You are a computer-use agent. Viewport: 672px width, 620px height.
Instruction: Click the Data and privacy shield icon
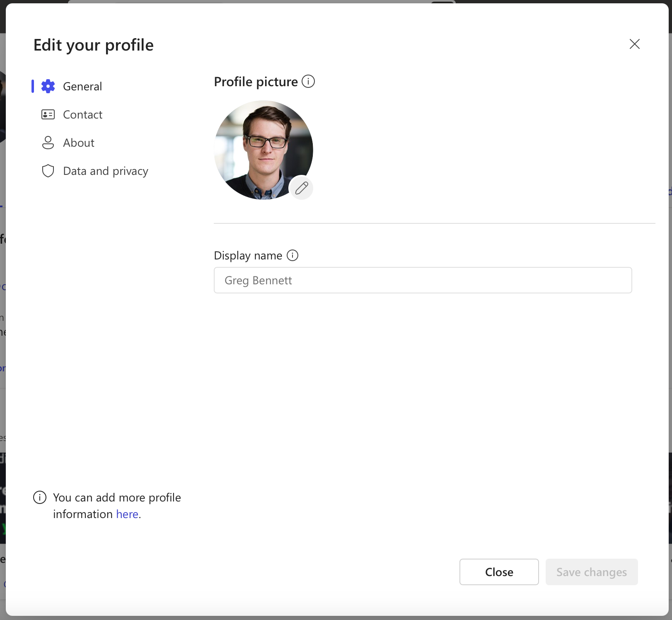[48, 171]
